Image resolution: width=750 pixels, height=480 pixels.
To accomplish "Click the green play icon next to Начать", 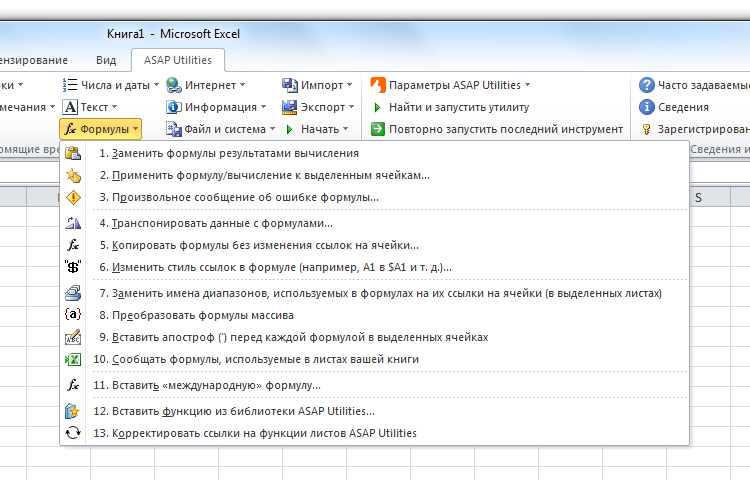I will [289, 129].
